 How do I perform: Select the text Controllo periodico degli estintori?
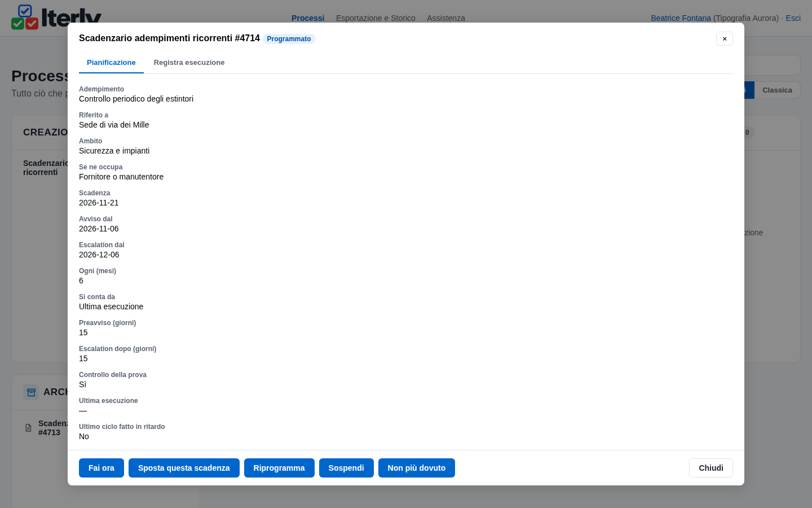click(x=136, y=99)
